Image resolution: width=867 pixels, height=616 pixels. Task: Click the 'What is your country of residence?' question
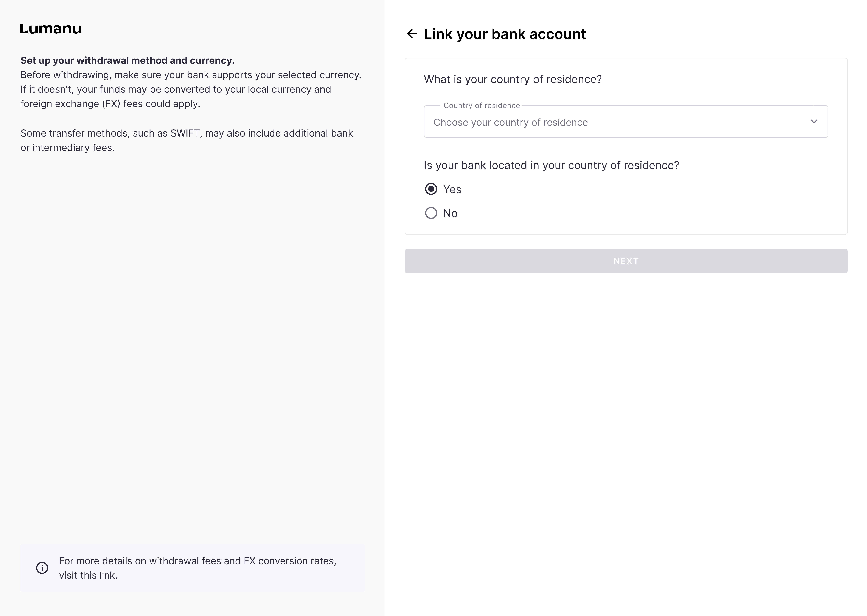click(x=513, y=79)
